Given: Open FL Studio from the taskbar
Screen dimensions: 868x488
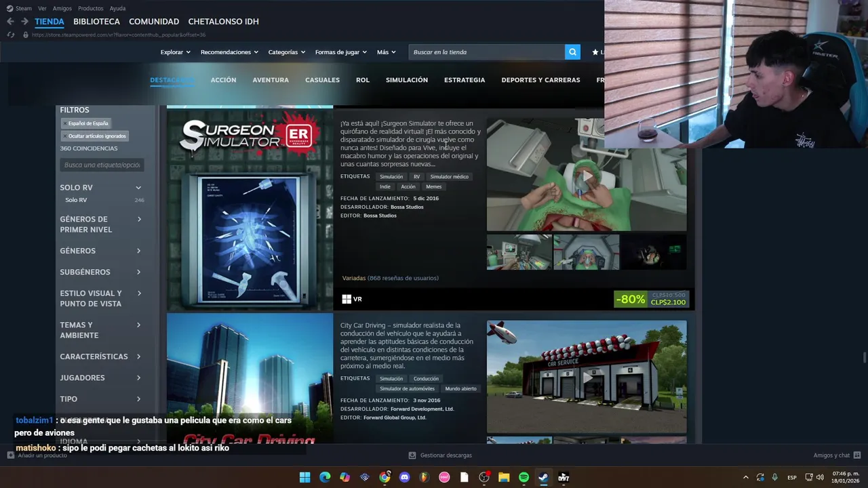Looking at the screenshot, I should [425, 477].
